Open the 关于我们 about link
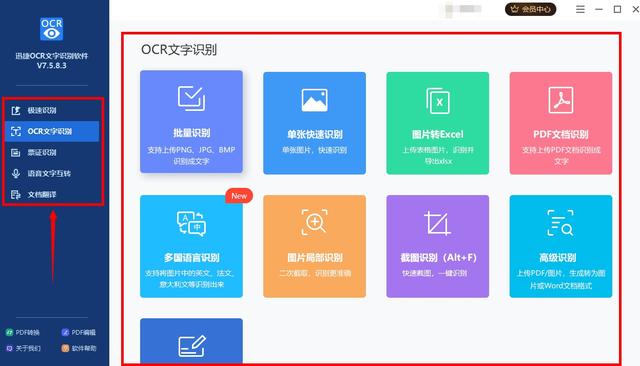The width and height of the screenshot is (640, 366). [x=23, y=348]
